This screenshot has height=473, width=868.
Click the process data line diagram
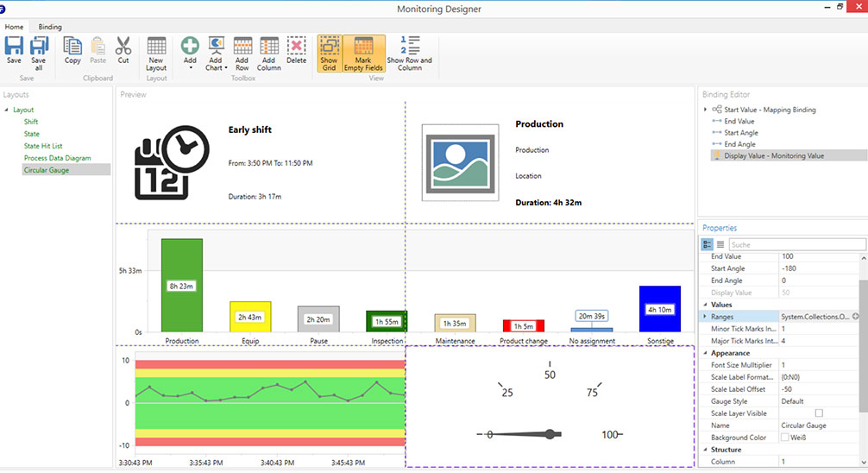point(270,403)
